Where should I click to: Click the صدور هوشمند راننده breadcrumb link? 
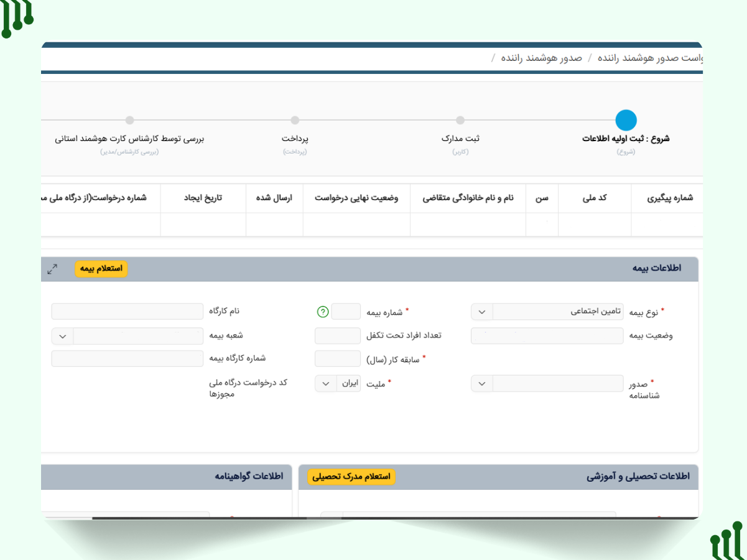(542, 58)
